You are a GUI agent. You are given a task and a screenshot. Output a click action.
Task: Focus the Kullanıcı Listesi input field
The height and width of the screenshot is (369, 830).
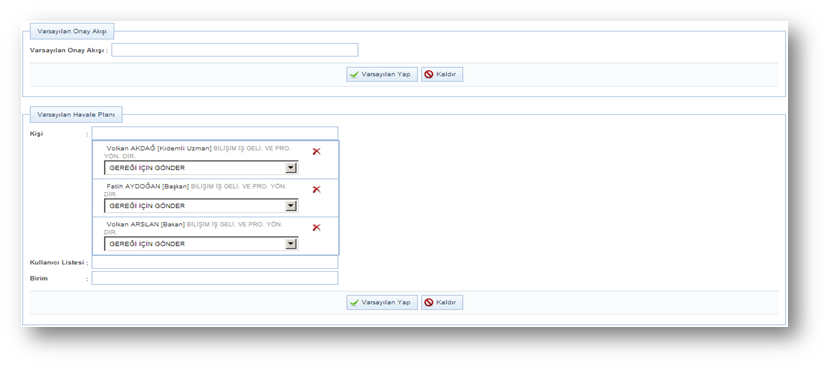[214, 262]
